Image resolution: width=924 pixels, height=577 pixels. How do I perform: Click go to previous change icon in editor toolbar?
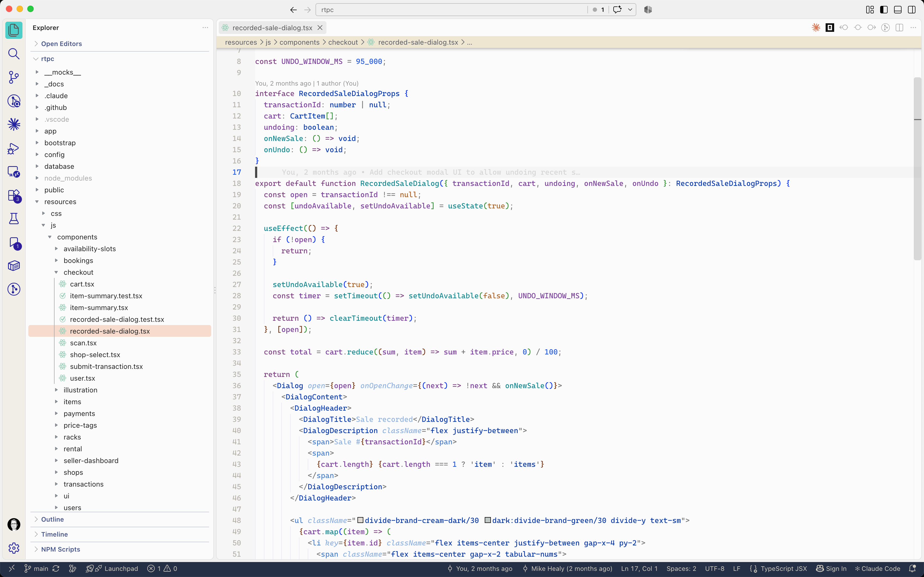click(x=844, y=28)
